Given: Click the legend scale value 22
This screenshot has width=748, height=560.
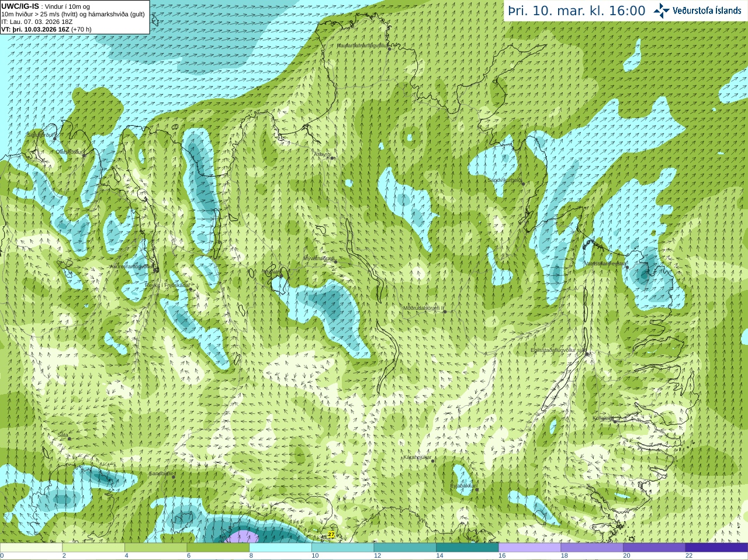Looking at the screenshot, I should pyautogui.click(x=689, y=556).
